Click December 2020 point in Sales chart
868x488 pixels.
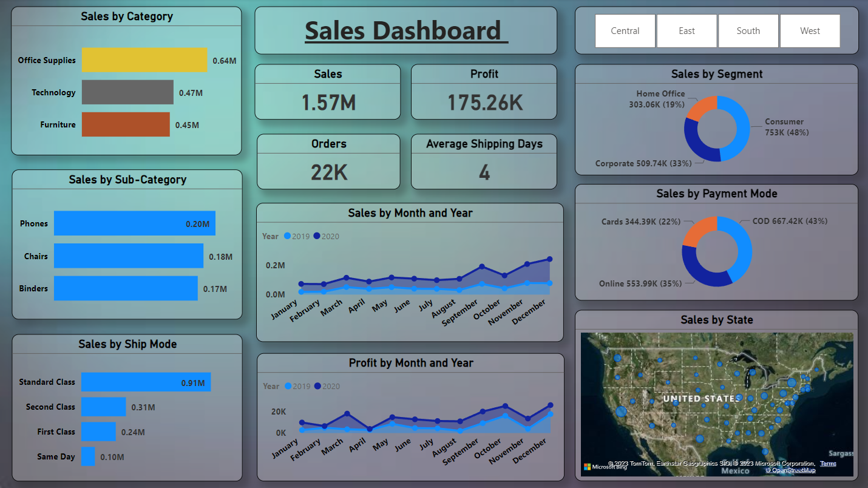(x=550, y=259)
